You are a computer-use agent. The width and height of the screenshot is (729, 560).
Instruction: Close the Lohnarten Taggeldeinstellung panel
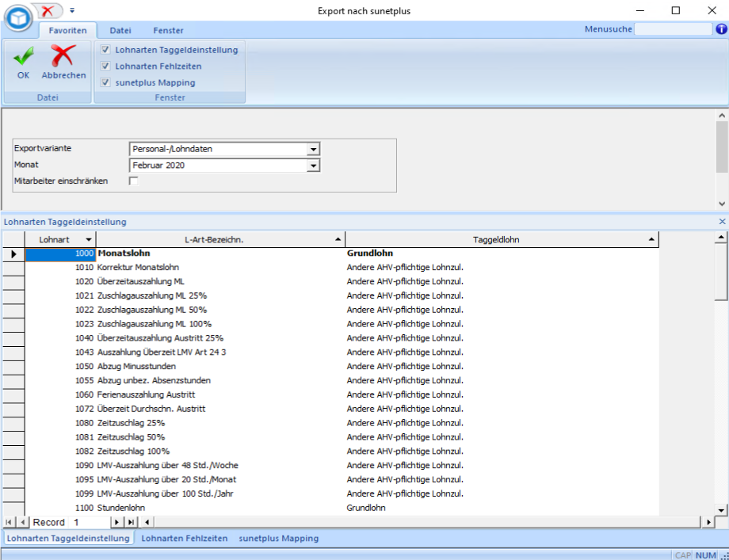click(x=721, y=222)
